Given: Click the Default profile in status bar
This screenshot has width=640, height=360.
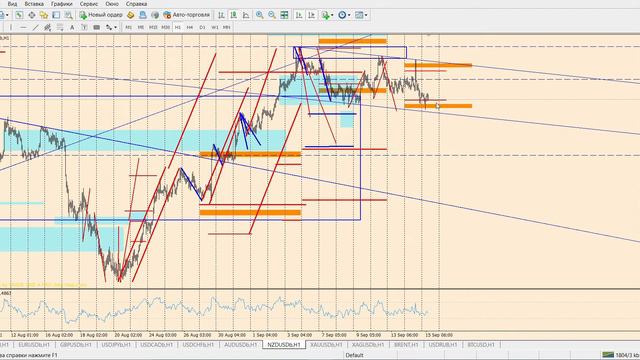Looking at the screenshot, I should [354, 355].
